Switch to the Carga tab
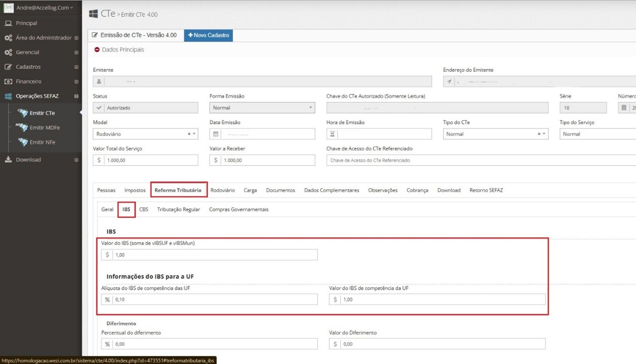The width and height of the screenshot is (636, 364). pyautogui.click(x=250, y=190)
